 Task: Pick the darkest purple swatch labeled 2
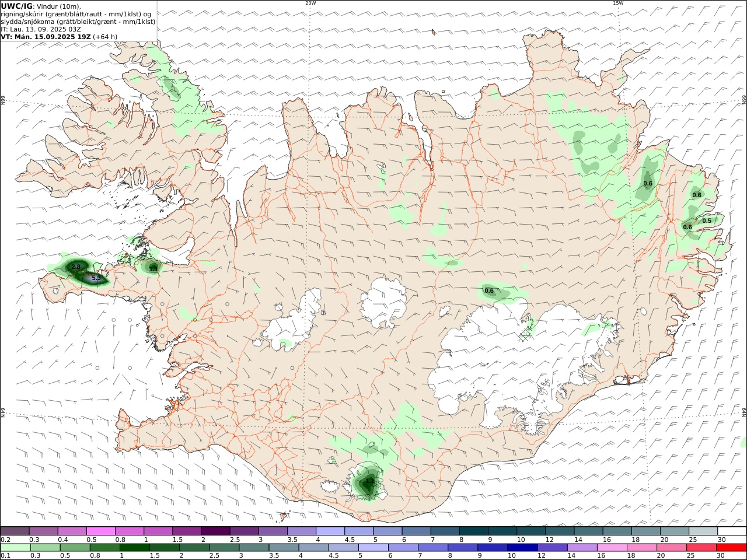pos(215,531)
